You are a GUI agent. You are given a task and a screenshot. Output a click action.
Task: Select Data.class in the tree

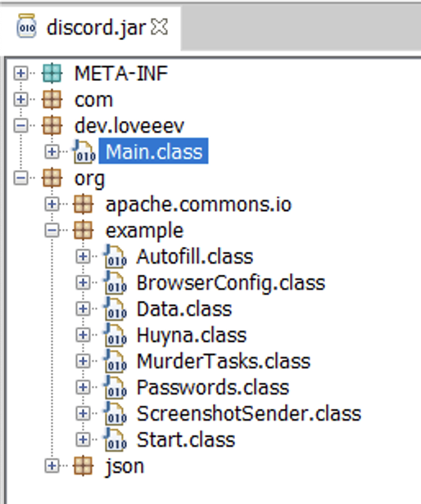pos(184,309)
